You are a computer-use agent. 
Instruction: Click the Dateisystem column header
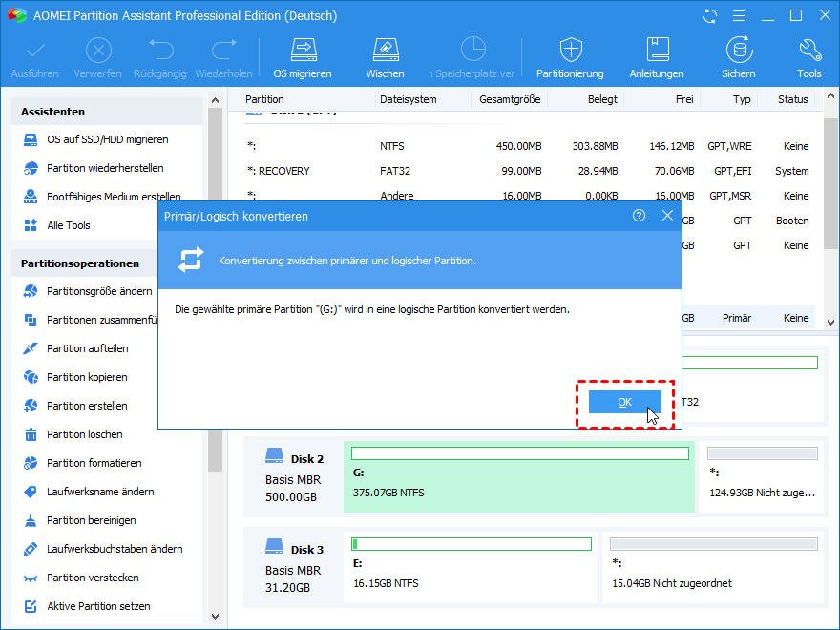pyautogui.click(x=409, y=99)
